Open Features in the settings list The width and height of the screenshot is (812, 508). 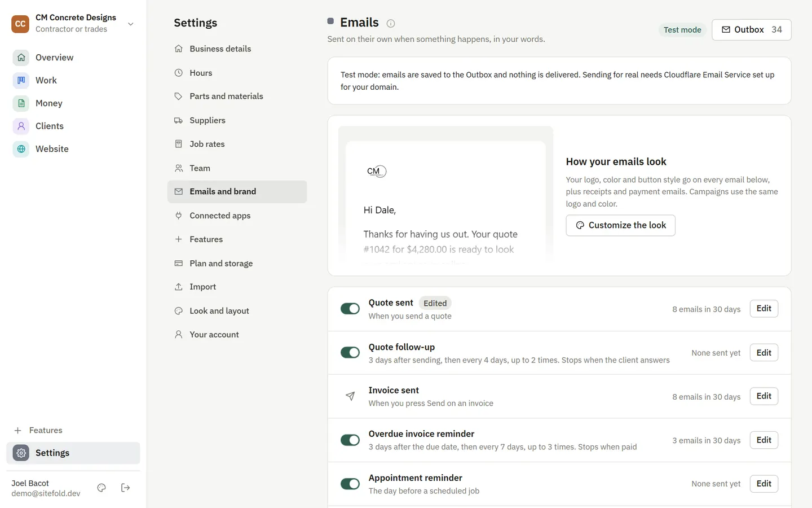237,239
